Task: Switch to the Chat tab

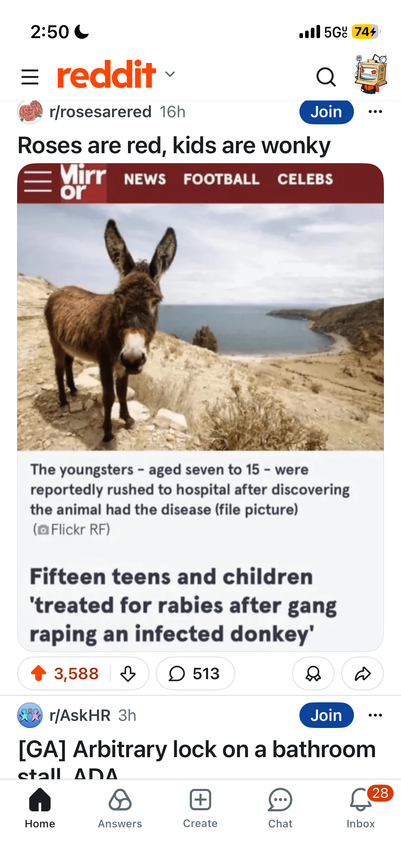Action: pyautogui.click(x=280, y=808)
